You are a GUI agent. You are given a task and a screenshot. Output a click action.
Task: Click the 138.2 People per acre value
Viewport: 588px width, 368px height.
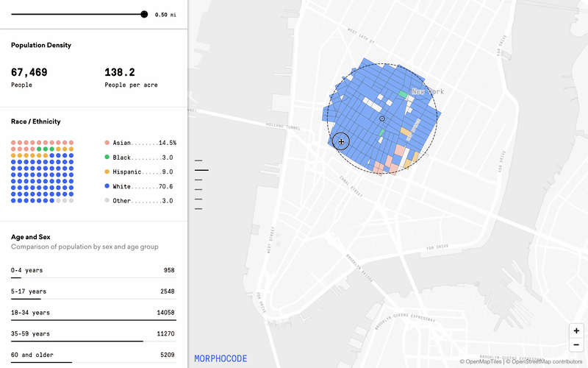pos(120,72)
